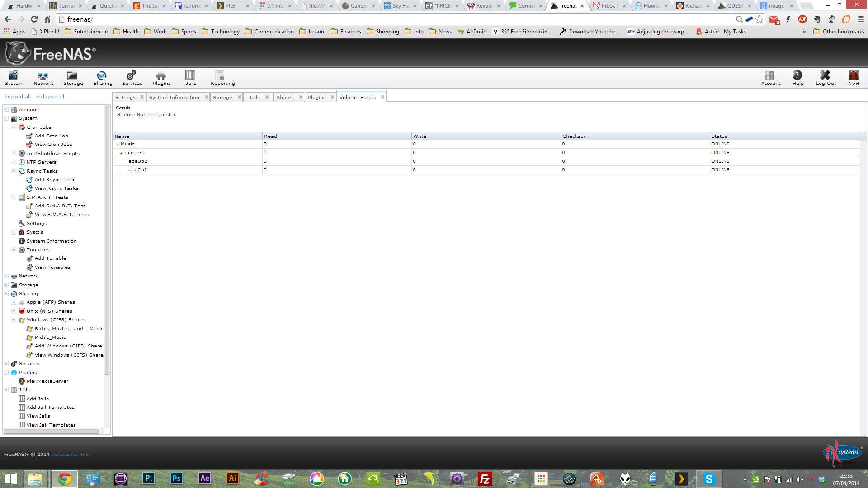Open the Jails toolbar icon

point(191,78)
